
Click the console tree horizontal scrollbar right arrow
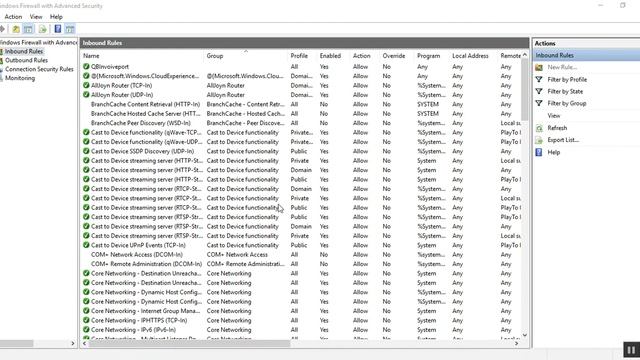(x=73, y=344)
